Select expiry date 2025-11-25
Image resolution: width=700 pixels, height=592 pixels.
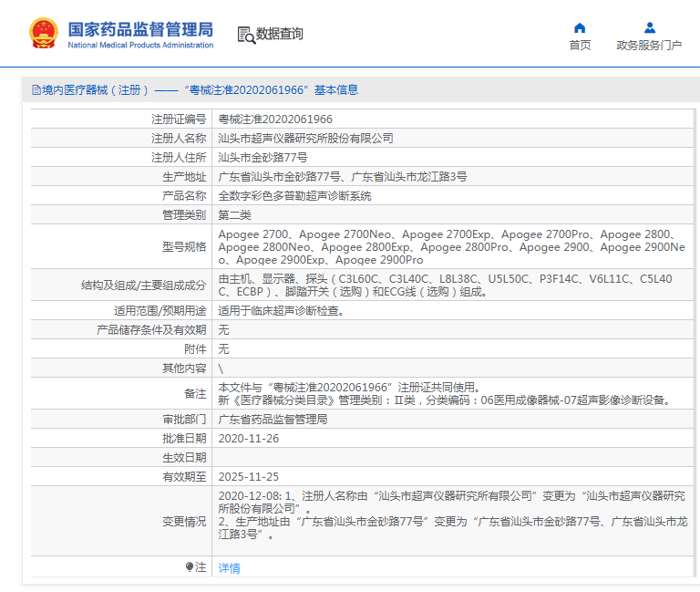click(x=248, y=477)
